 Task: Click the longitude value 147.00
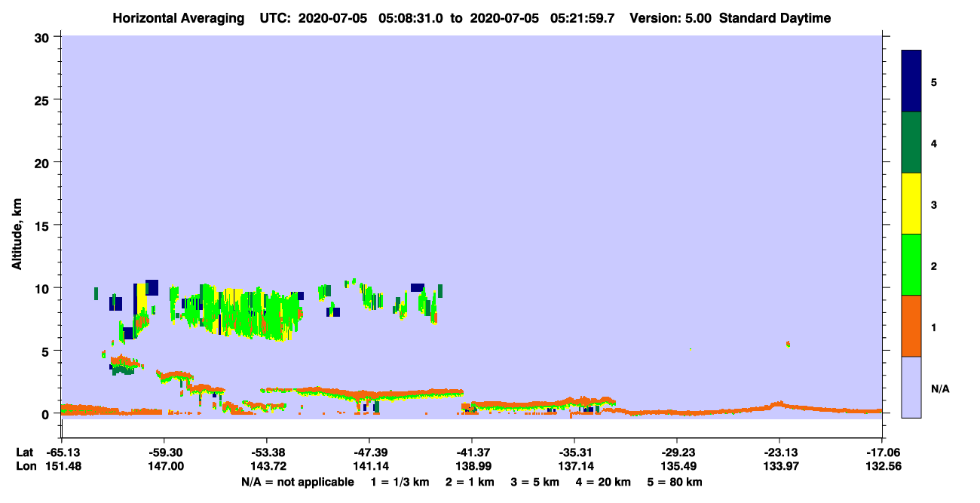(x=164, y=467)
